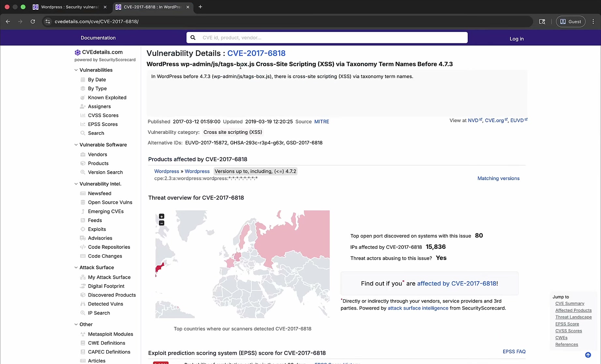Close the CVE-2017-6818 browser tab
The height and width of the screenshot is (364, 601).
(188, 7)
